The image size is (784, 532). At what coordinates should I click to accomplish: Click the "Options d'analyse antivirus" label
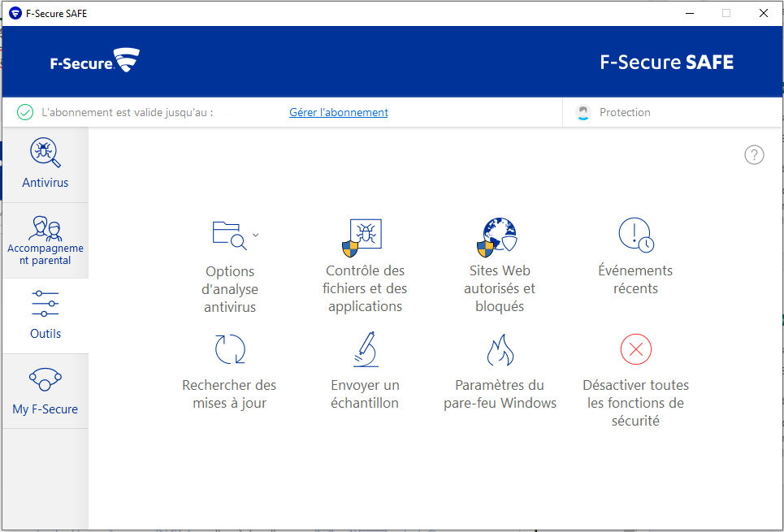[x=230, y=289]
